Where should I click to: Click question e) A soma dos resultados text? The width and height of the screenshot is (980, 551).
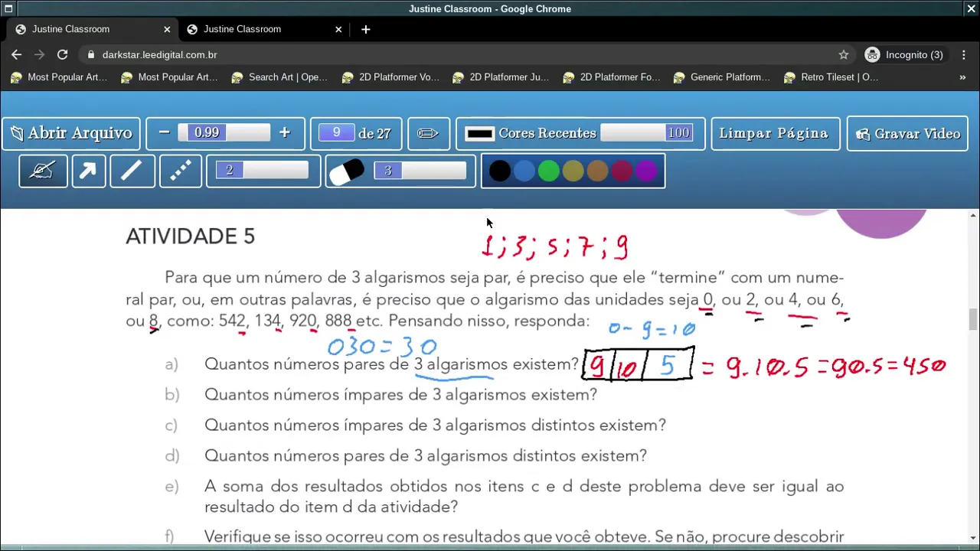point(524,497)
